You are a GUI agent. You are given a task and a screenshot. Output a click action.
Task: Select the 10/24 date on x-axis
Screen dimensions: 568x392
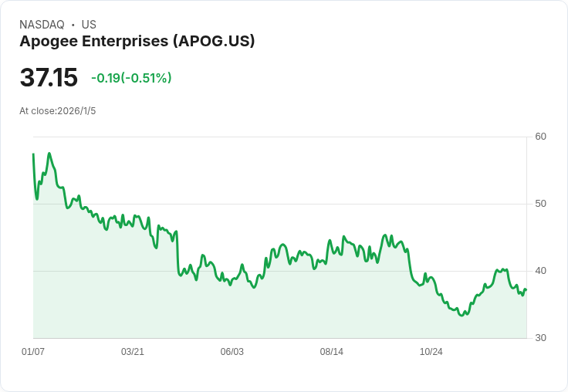pyautogui.click(x=431, y=352)
